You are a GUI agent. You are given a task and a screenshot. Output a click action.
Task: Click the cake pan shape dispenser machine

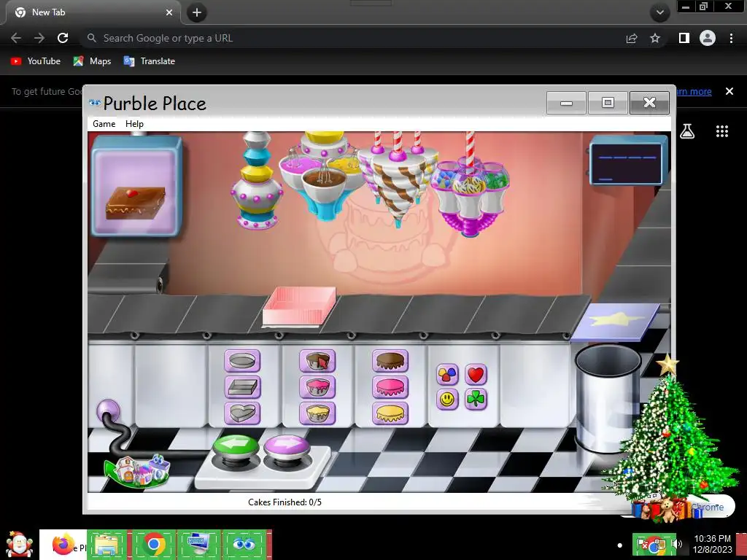tap(257, 181)
